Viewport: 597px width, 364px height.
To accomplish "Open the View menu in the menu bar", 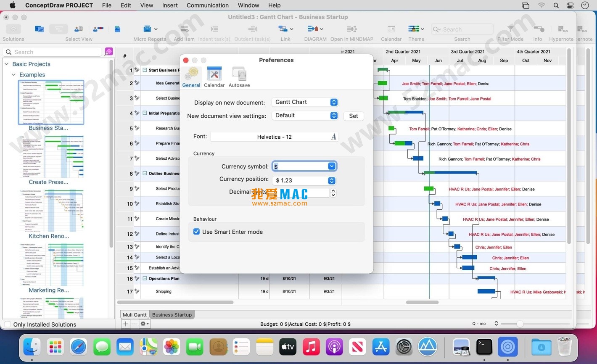I will (x=147, y=5).
